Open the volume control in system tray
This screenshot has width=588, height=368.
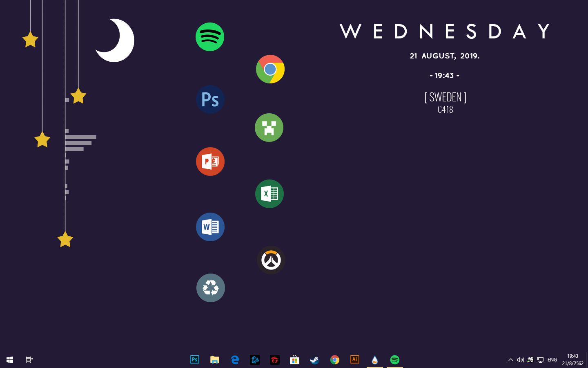coord(520,360)
